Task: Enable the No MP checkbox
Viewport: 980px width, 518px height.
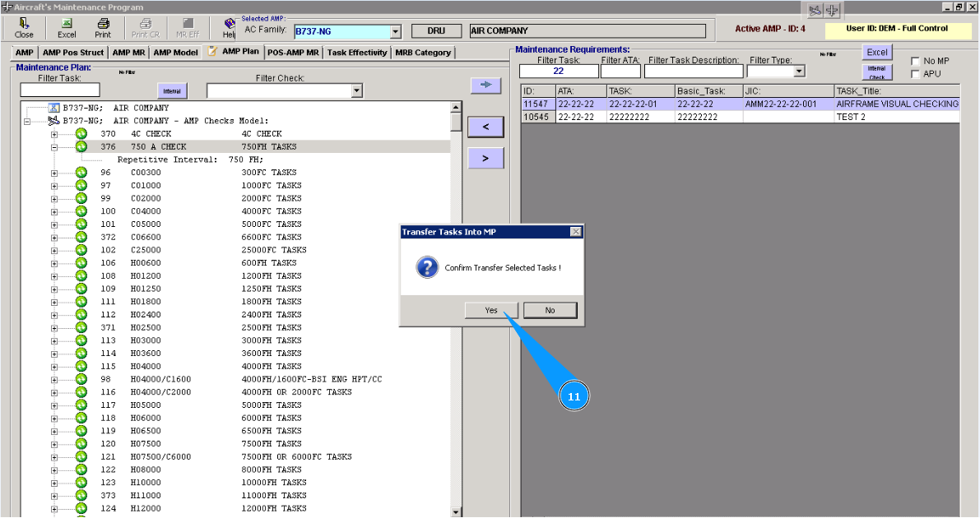Action: coord(915,62)
